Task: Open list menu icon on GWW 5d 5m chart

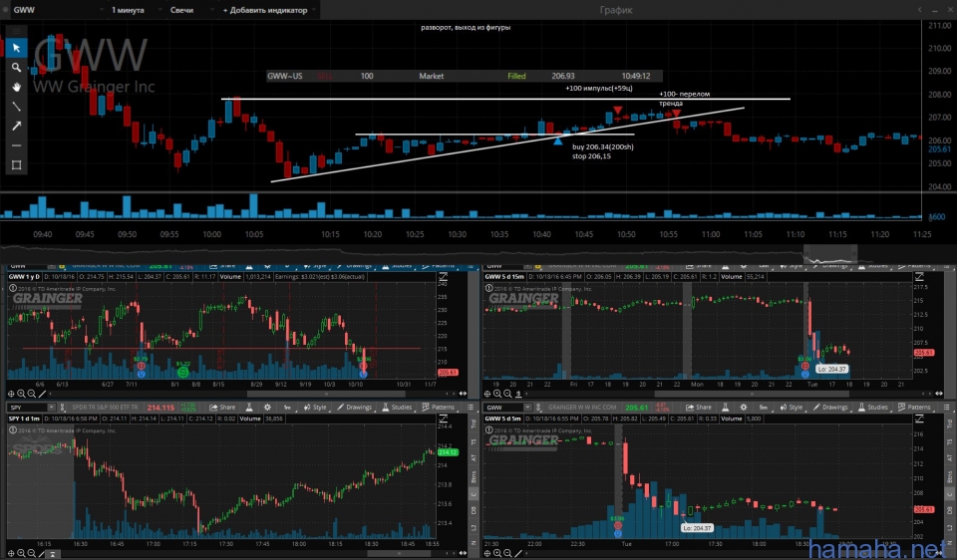Action: (x=947, y=408)
